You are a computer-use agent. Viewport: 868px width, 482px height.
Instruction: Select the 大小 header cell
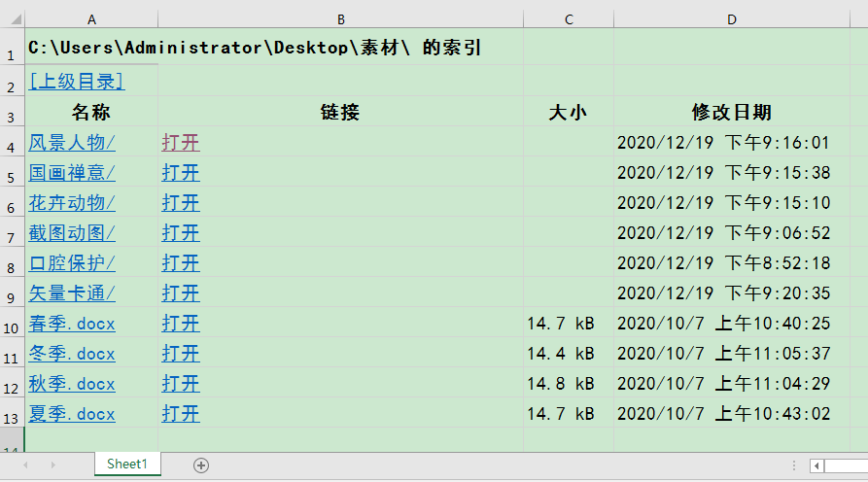point(569,112)
